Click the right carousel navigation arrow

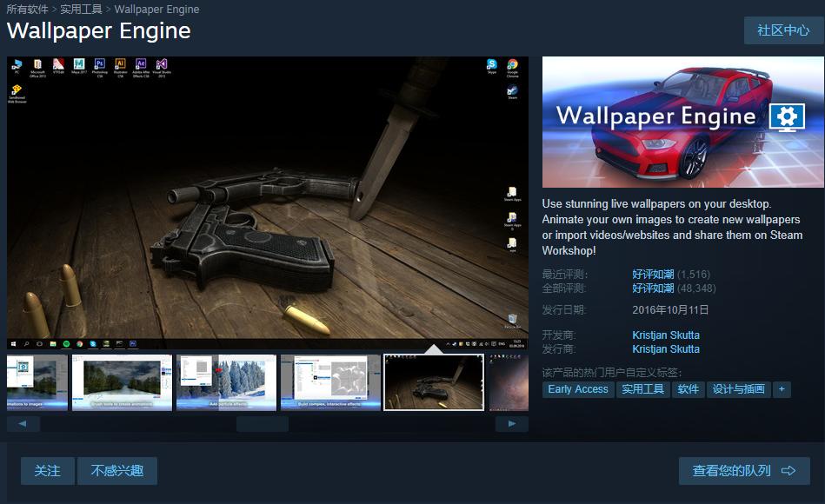coord(512,422)
